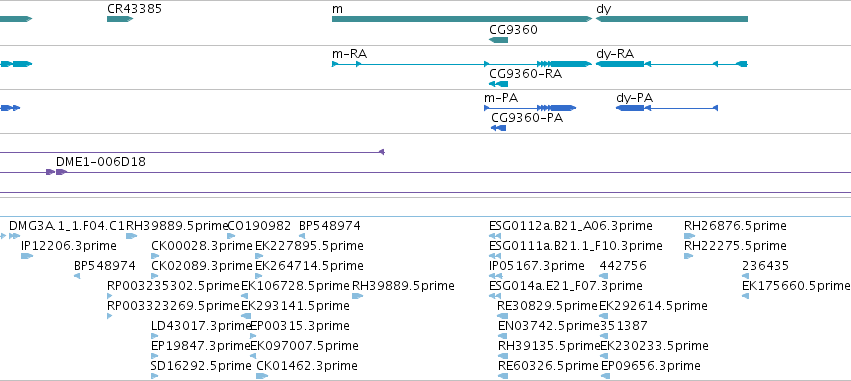
Task: Open the ESG0112a.B21_A06.3prime EST label
Action: (571, 226)
